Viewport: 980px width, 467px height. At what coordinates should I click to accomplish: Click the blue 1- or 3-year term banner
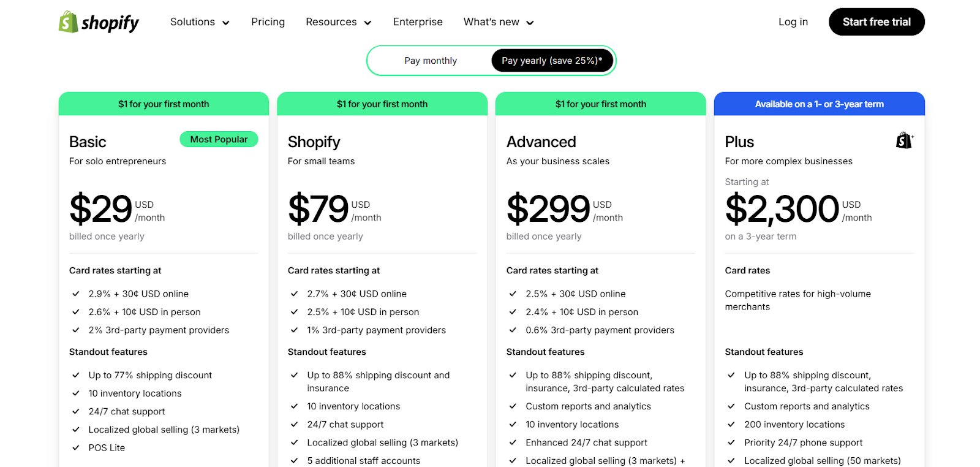[x=819, y=104]
